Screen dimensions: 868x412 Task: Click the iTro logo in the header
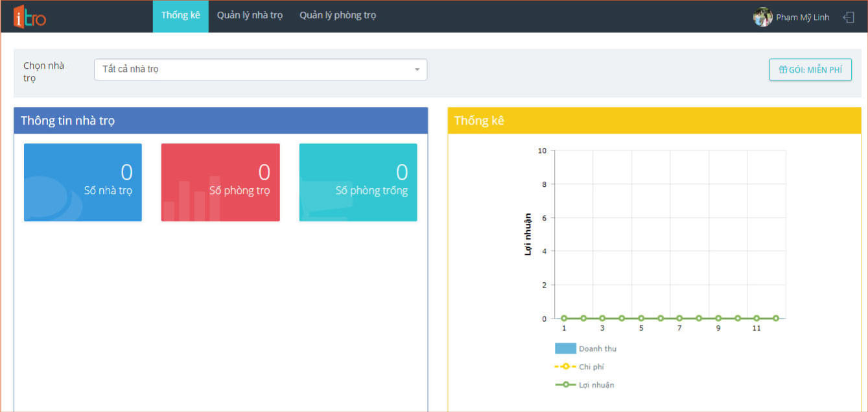(30, 17)
